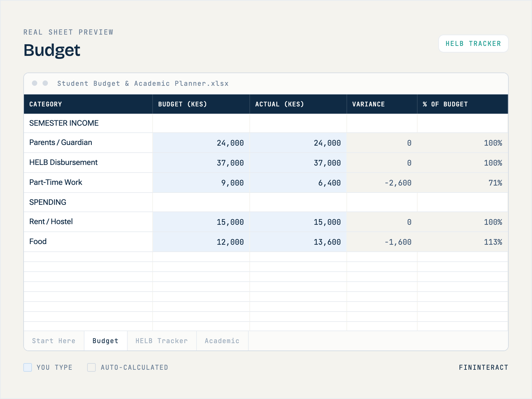Click the HELB Disbursement row label
Image resolution: width=532 pixels, height=399 pixels.
(x=64, y=162)
